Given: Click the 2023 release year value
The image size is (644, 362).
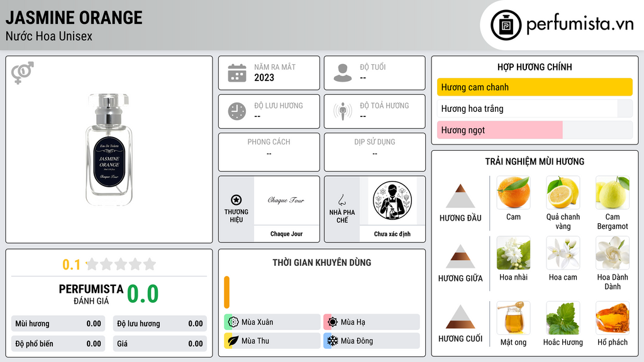Looking at the screenshot, I should click(x=264, y=77).
